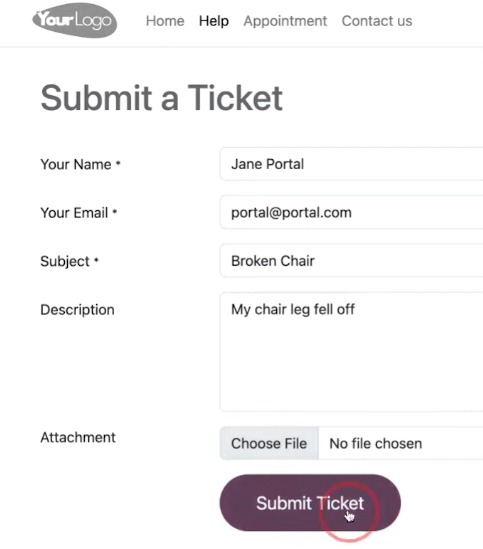Click the 'Subject' field label

65,261
